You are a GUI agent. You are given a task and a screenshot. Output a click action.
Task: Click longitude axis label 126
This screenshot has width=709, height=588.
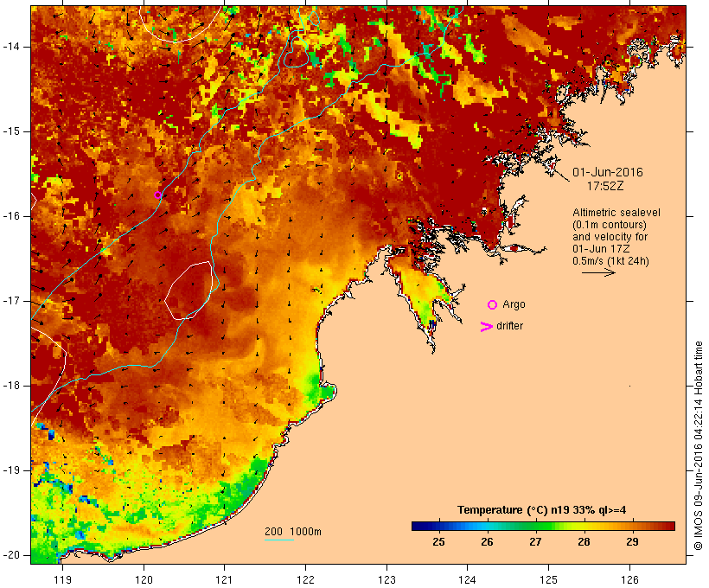click(629, 580)
